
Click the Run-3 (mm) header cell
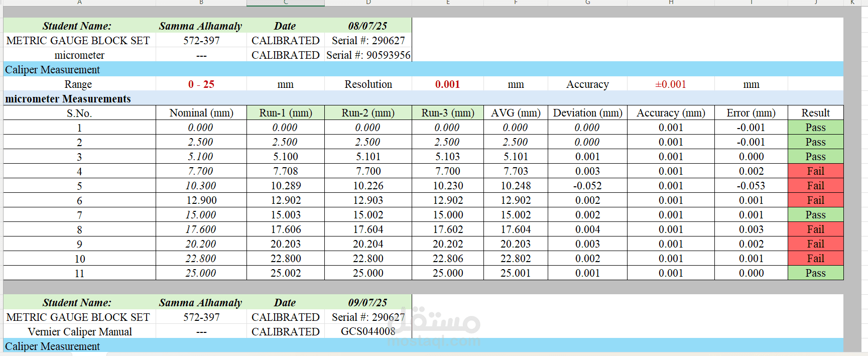click(x=448, y=113)
